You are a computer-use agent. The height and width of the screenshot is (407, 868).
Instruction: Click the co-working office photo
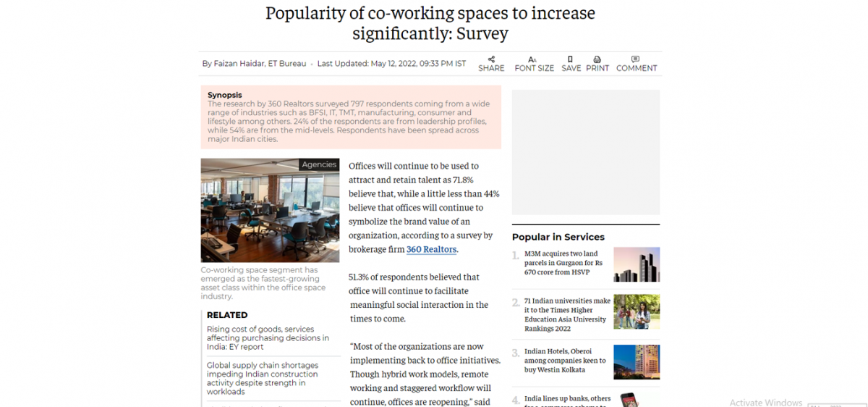(270, 210)
